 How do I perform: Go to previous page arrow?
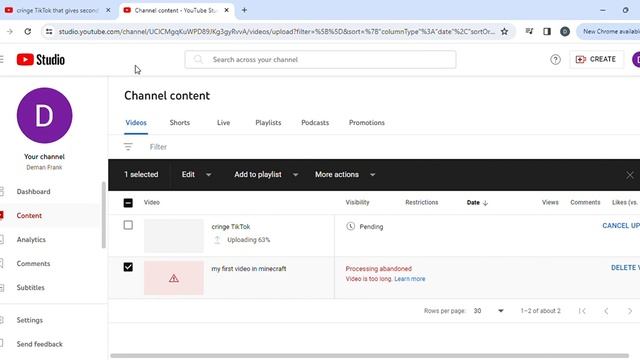606,311
